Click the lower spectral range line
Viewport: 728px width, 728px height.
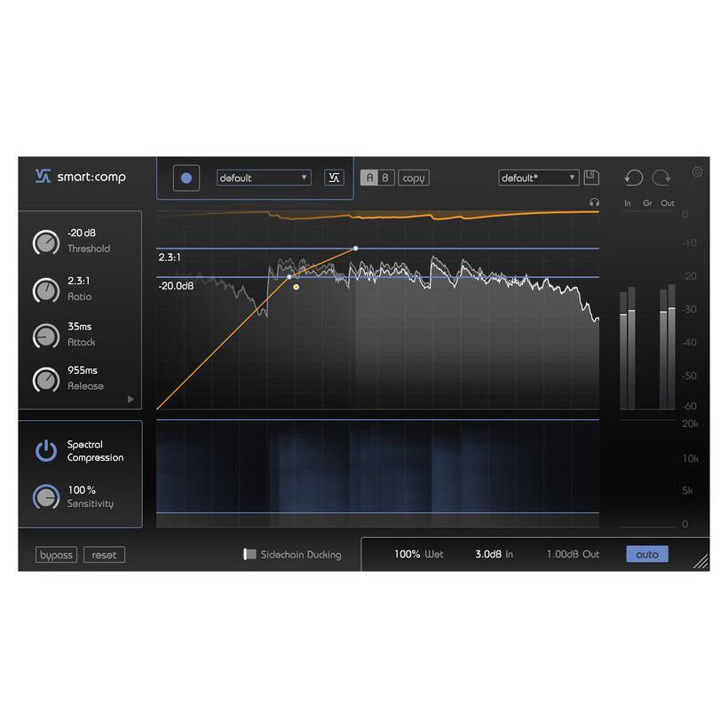377,512
